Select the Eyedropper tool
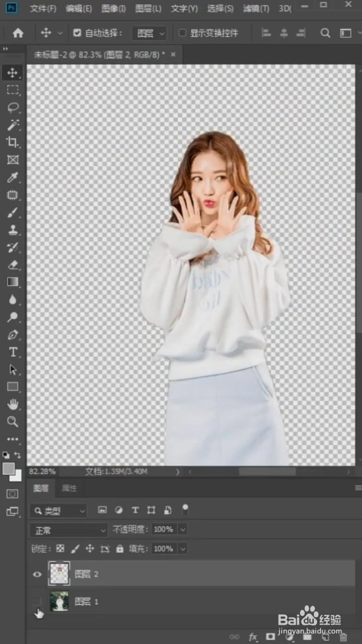The height and width of the screenshot is (644, 362). click(x=13, y=177)
